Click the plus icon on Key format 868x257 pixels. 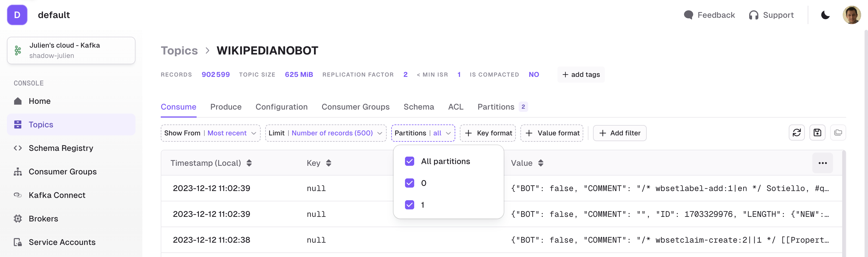click(468, 133)
